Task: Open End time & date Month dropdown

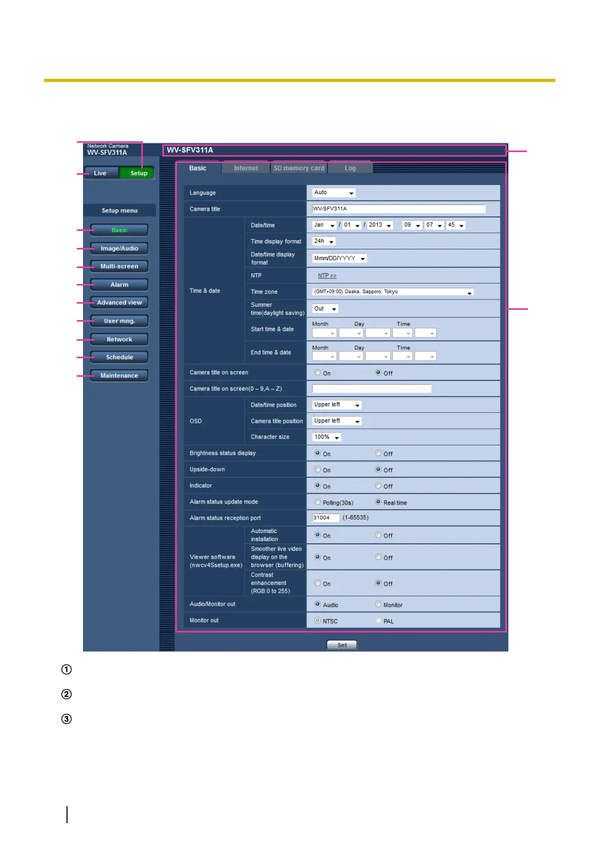Action: [324, 356]
